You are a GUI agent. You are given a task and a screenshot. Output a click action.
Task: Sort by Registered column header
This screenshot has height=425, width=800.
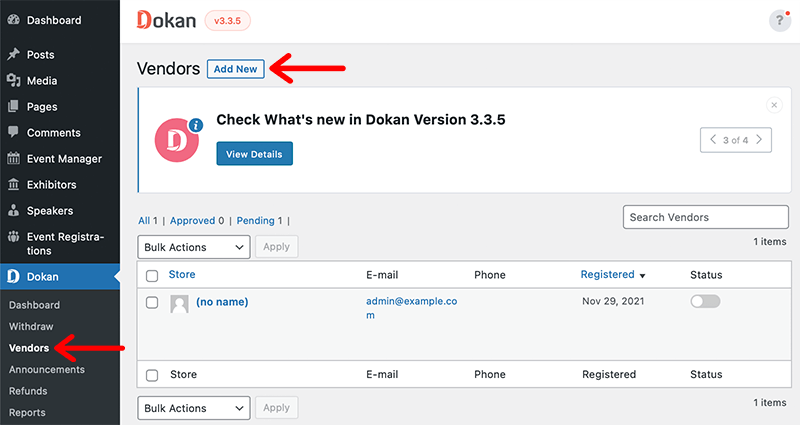[x=608, y=274]
